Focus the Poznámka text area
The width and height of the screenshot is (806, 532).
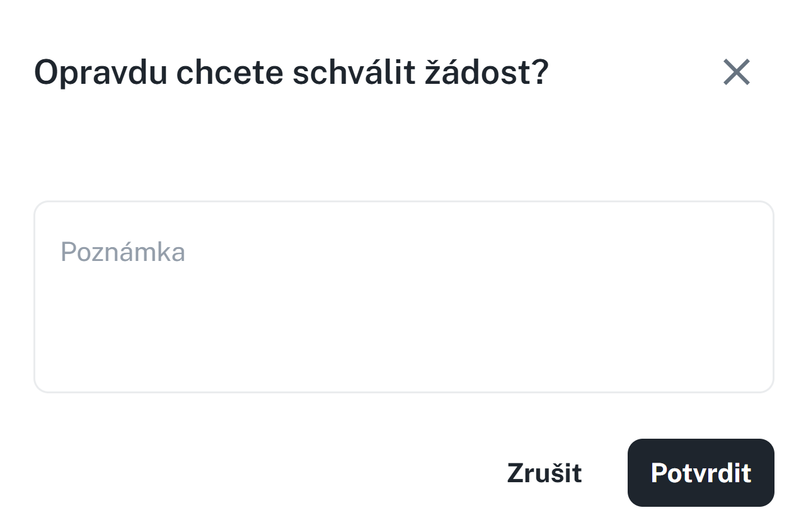point(403,297)
